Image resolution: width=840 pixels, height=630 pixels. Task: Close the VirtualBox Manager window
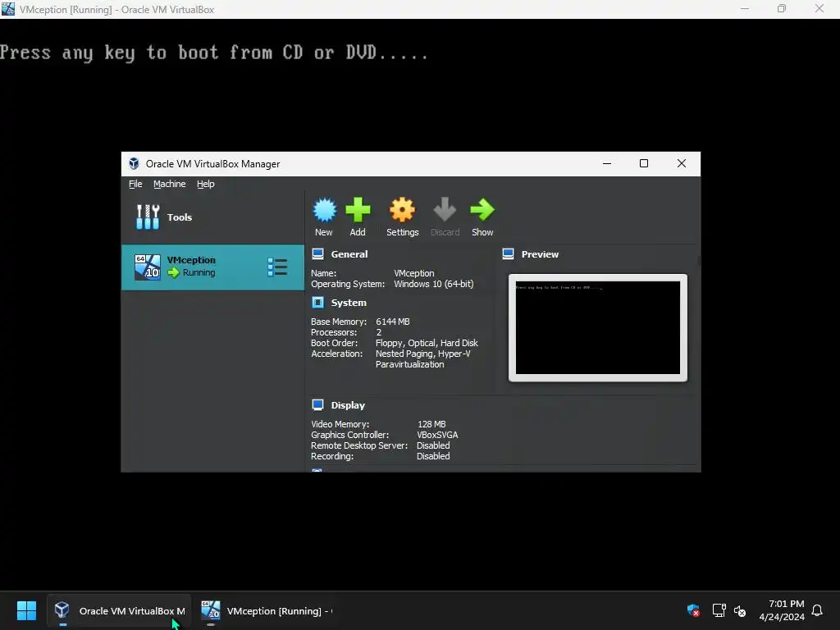682,163
